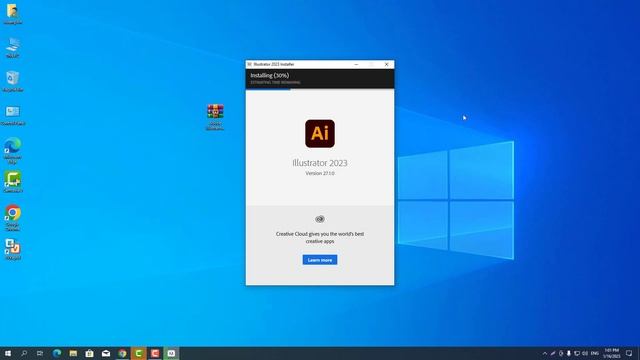The image size is (640, 360).
Task: Click the microphone icon in system tray
Action: point(569,353)
